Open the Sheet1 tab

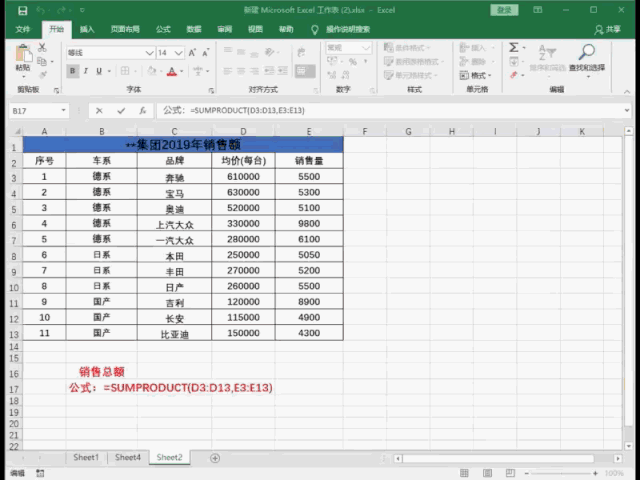(x=86, y=458)
